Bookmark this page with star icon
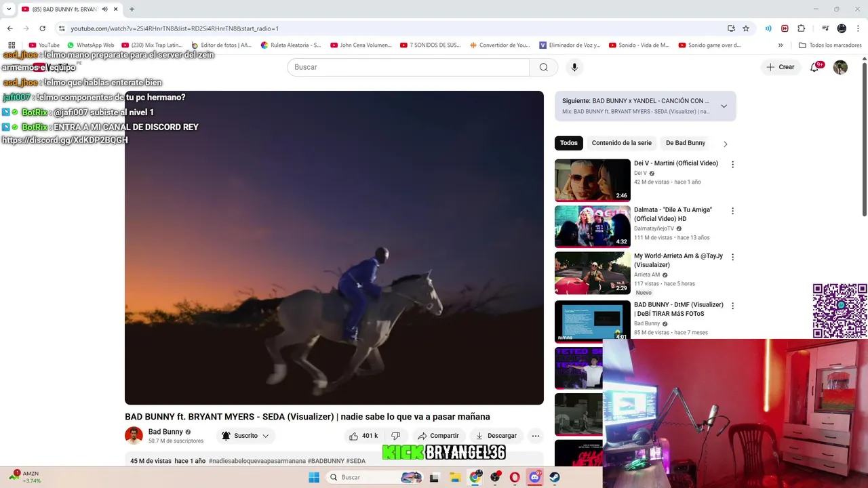 click(746, 28)
